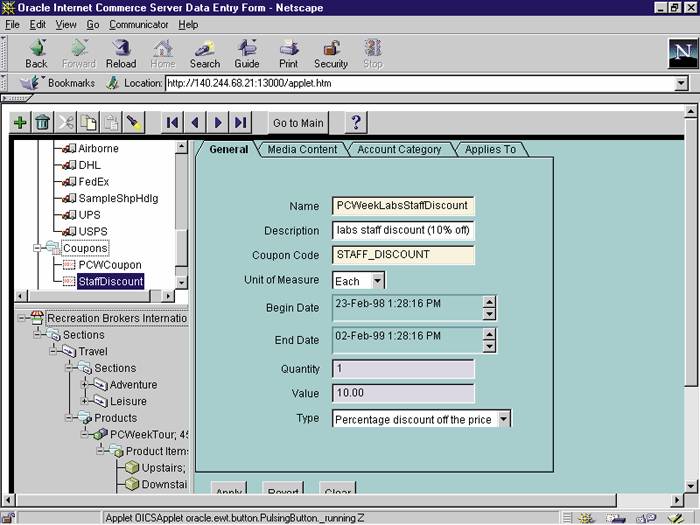Click Netscape Reload button
700x525 pixels.
click(121, 54)
